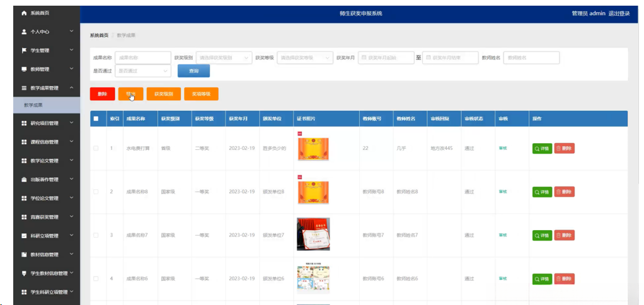The image size is (644, 305).
Task: Collapse the 教学成果管理 sidebar group
Action: pos(47,88)
